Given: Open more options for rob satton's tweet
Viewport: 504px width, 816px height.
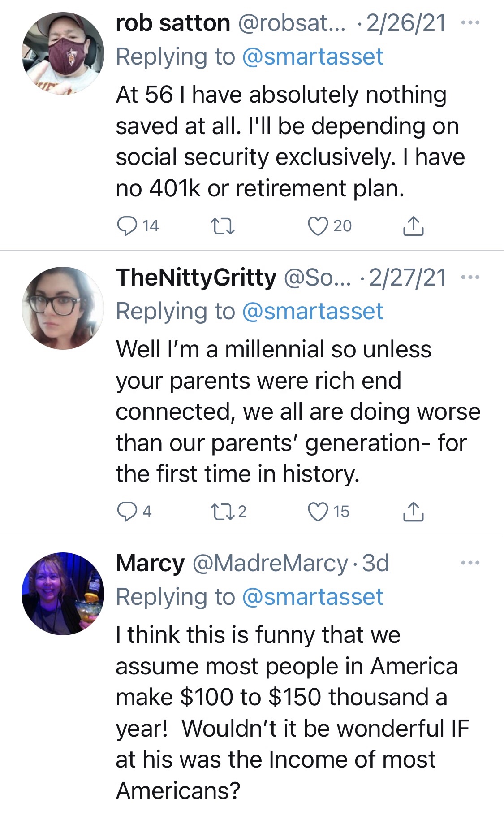Looking at the screenshot, I should click(x=470, y=22).
